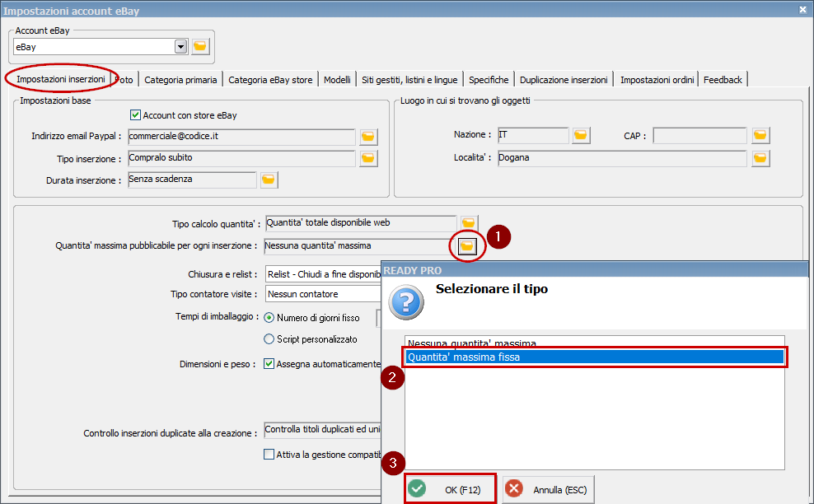Switch to Categoria primaria tab
Screen dimensions: 814x504
[x=180, y=80]
